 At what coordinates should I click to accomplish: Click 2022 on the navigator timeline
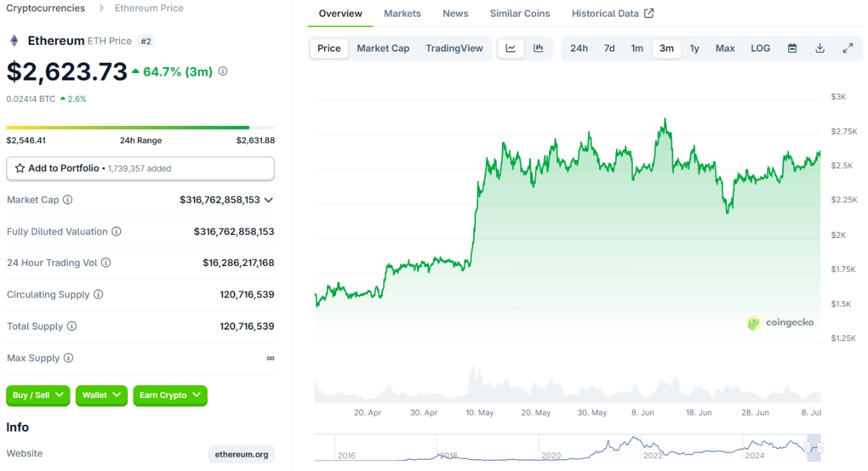pyautogui.click(x=652, y=456)
